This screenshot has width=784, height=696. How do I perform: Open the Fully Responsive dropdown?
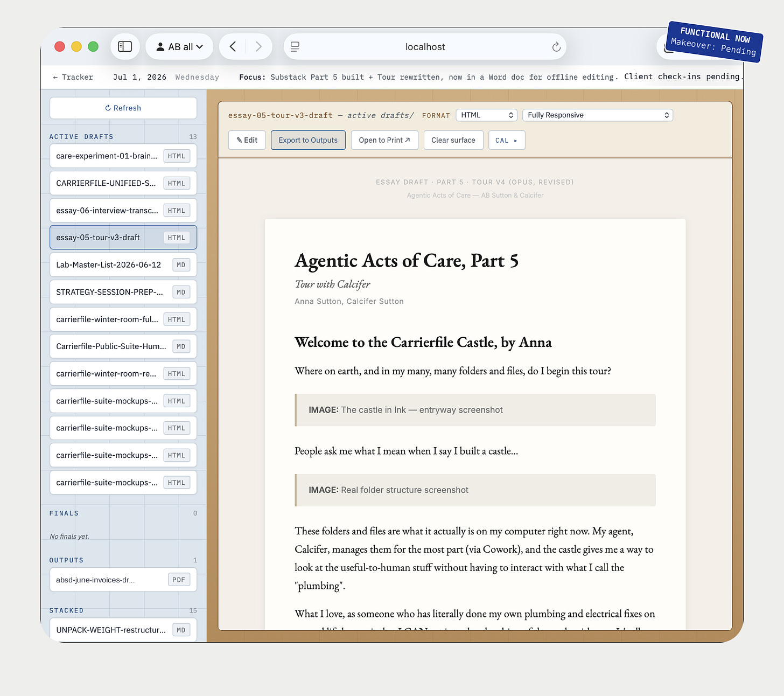597,115
